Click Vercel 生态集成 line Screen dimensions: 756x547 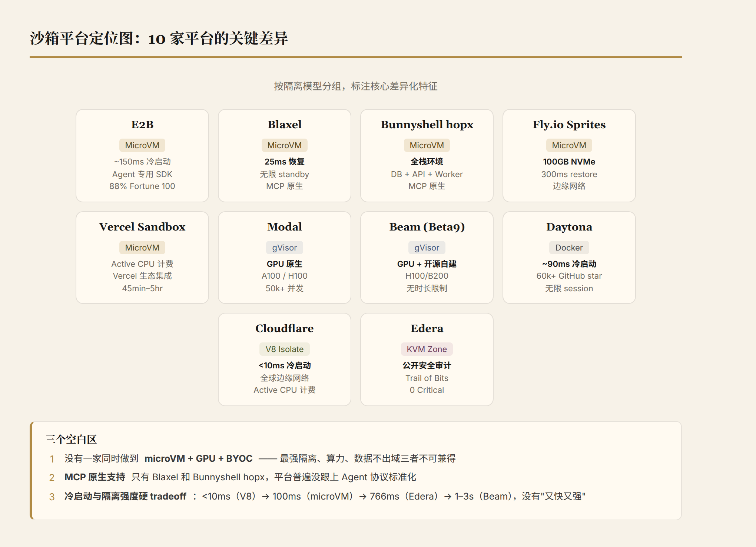tap(142, 276)
